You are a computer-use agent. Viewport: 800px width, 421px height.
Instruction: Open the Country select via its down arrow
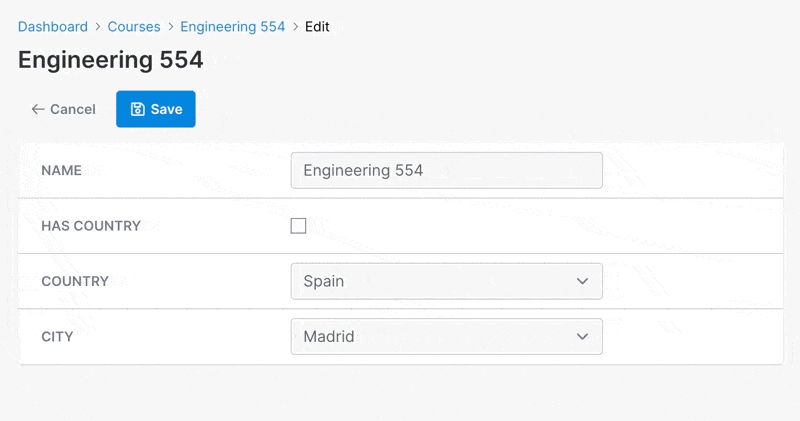(x=582, y=281)
